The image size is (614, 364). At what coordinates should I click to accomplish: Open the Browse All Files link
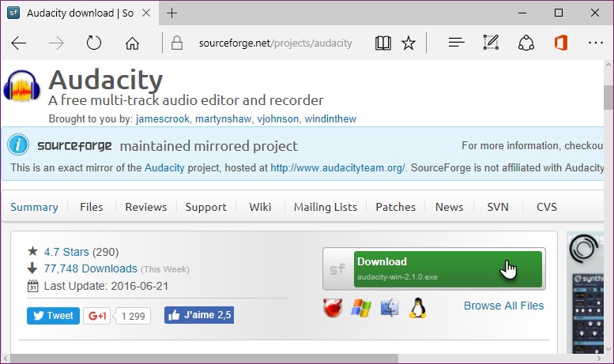pyautogui.click(x=503, y=306)
